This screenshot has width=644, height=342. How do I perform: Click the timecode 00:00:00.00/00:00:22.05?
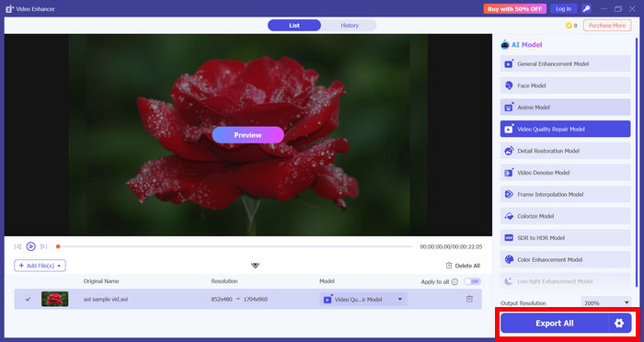pyautogui.click(x=451, y=246)
